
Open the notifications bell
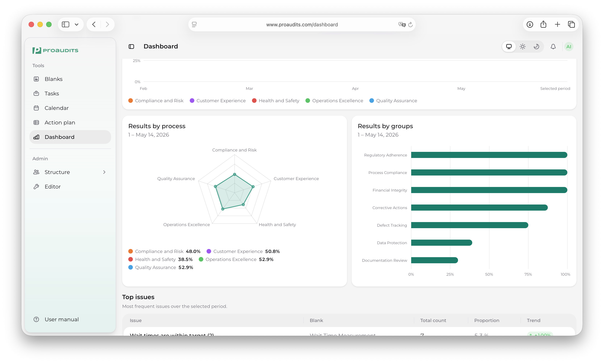pos(553,47)
